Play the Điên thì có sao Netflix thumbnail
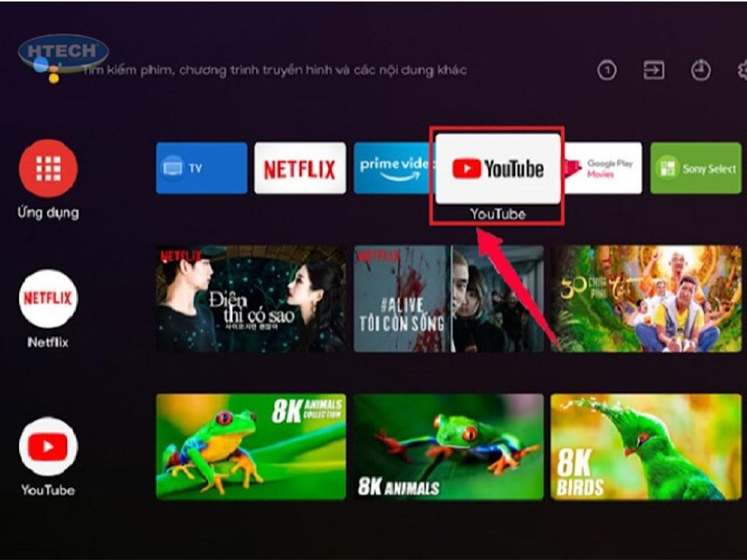The width and height of the screenshot is (747, 560). click(x=251, y=299)
